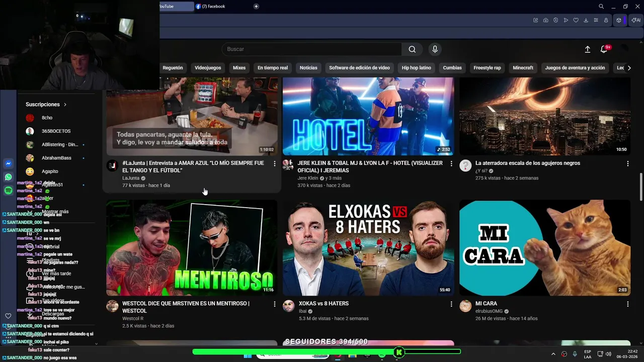644x362 pixels.
Task: Open the browser's edit page icon
Action: pos(536,20)
